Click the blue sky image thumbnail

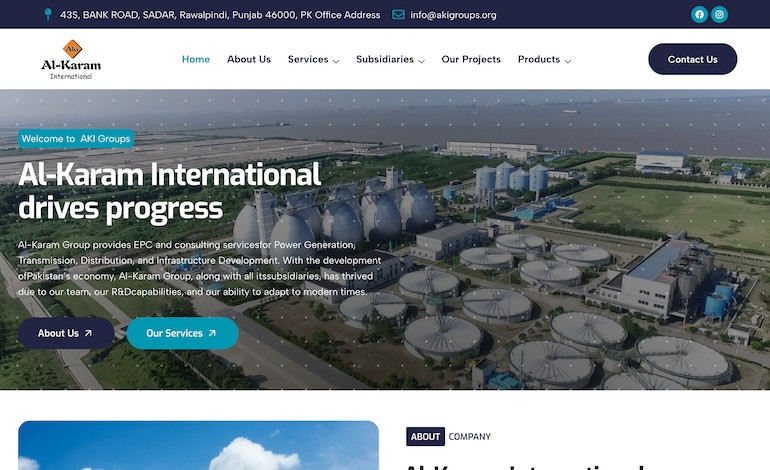(198, 445)
